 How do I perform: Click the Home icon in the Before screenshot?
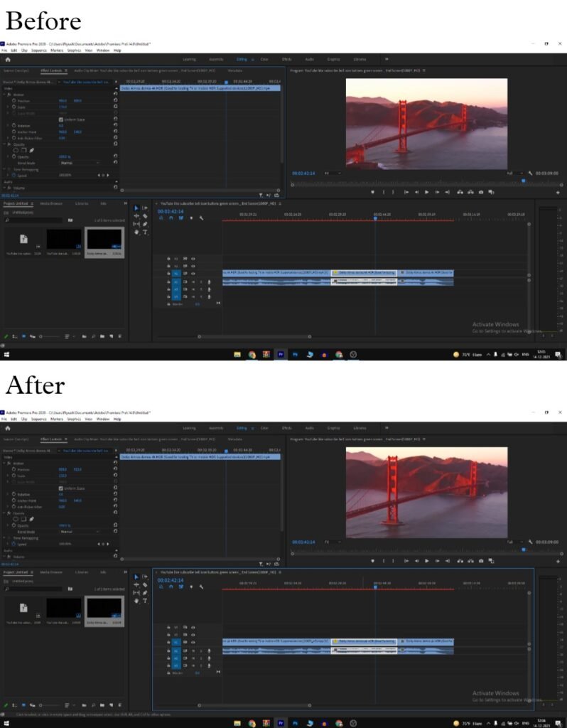coord(7,60)
